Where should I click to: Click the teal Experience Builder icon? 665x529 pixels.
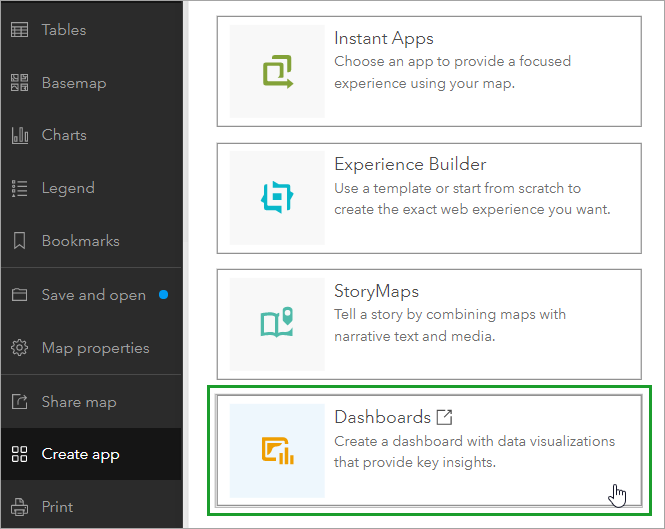[277, 197]
